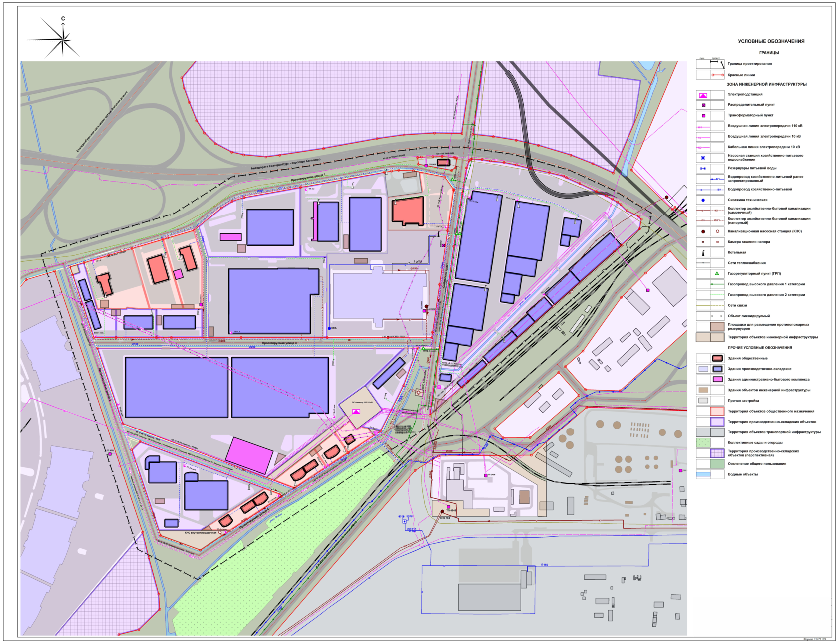Click the 110 кВ overhead line legend sample
Screen dimensions: 838x644
(x=703, y=127)
